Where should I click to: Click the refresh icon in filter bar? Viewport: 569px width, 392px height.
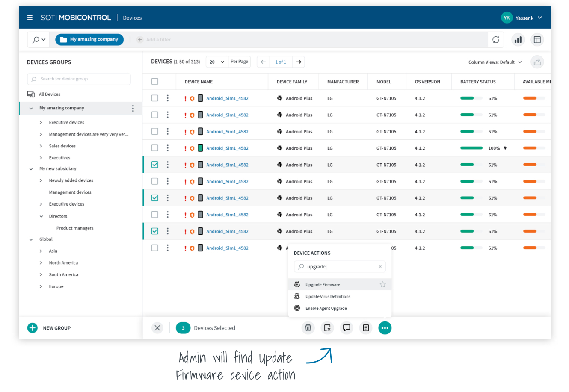click(x=496, y=40)
